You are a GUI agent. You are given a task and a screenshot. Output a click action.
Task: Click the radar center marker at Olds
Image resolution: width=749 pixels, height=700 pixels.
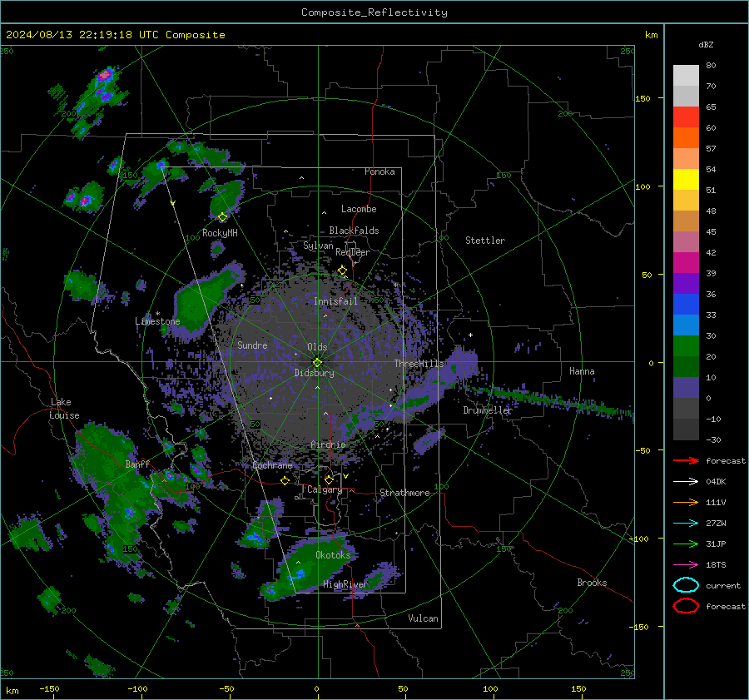(x=317, y=362)
